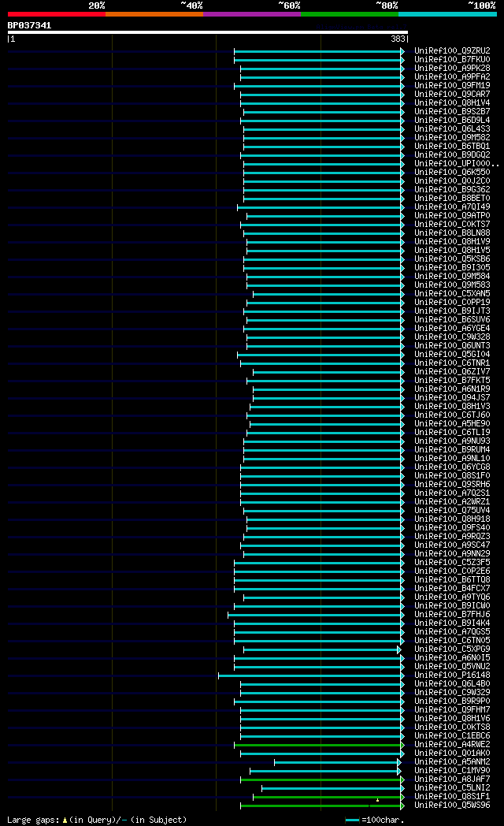This screenshot has width=504, height=826.
Task: Select the UniRef100_Q8H1V3 label
Action: pyautogui.click(x=452, y=407)
